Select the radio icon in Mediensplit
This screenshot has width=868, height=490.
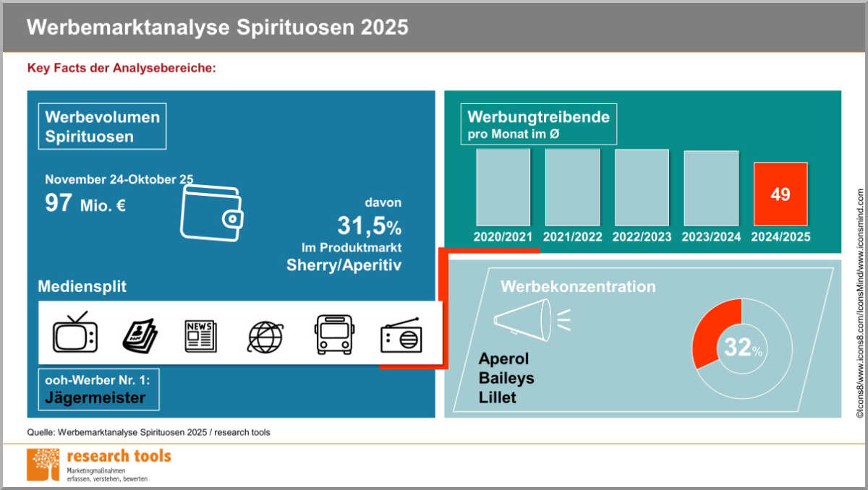point(401,336)
